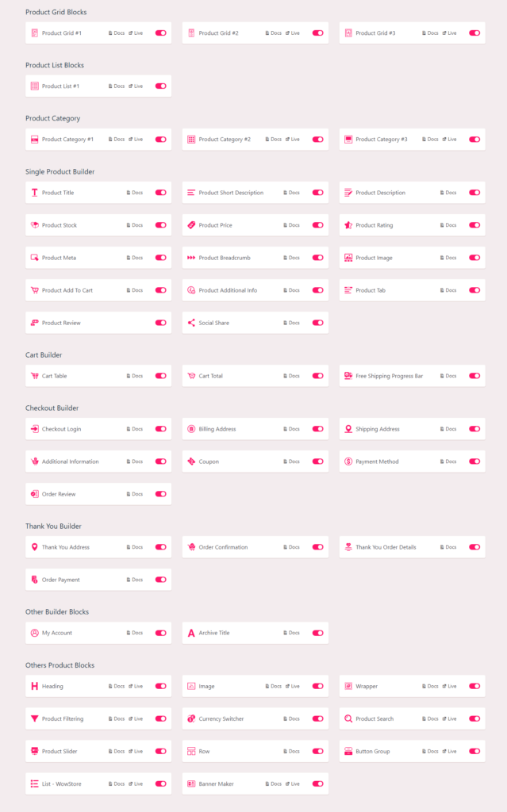Open Docs for Billing Address block
507x812 pixels.
tap(291, 429)
